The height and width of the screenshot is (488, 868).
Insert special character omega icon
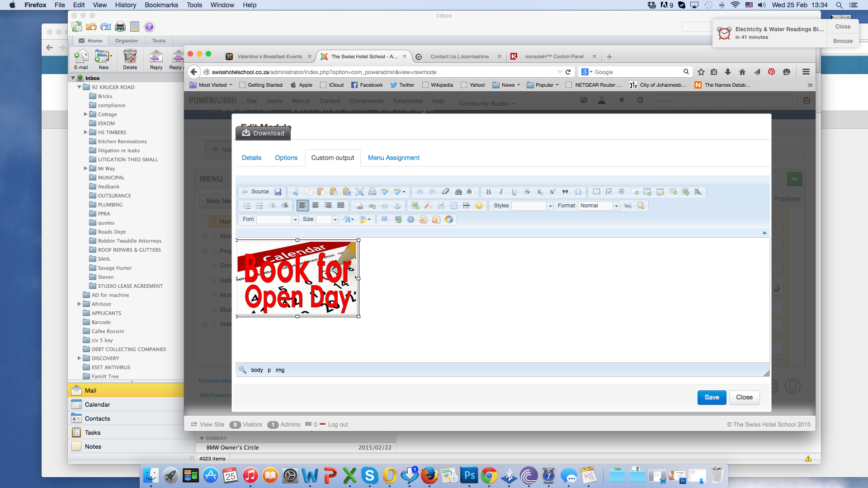(578, 192)
